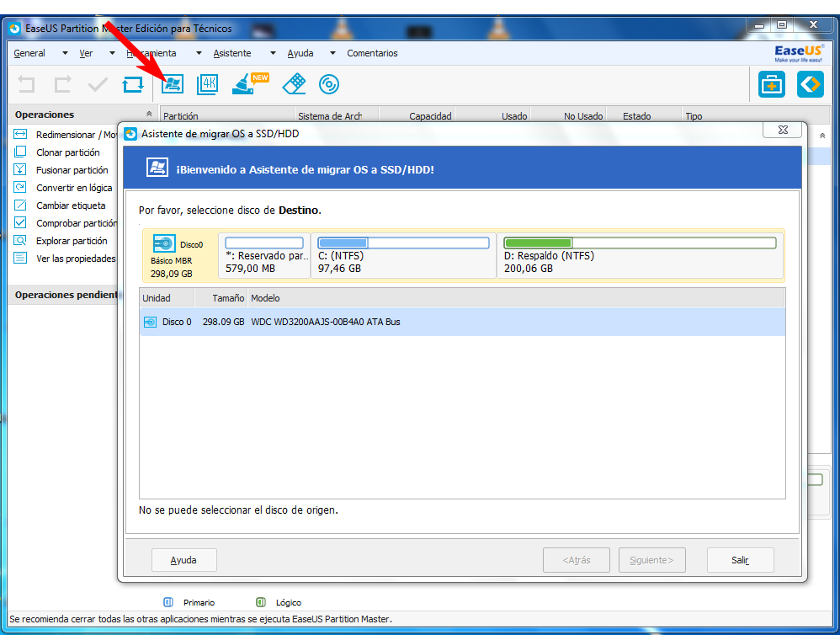Click the Disco 0 row drive icon
Viewport: 840px width, 635px height.
(150, 322)
